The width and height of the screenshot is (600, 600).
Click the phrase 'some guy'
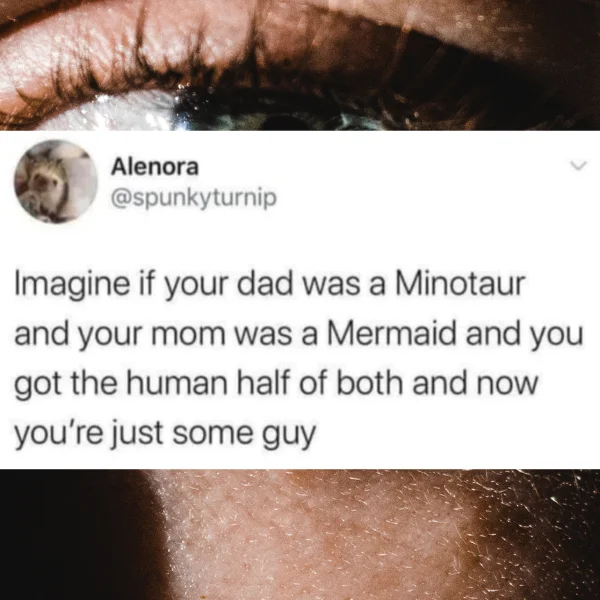(244, 435)
